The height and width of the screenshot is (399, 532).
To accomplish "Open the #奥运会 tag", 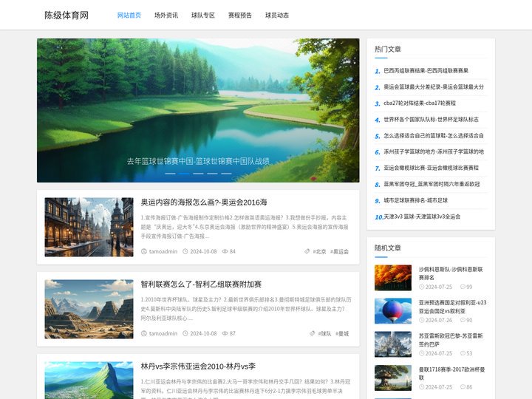I will click(340, 251).
